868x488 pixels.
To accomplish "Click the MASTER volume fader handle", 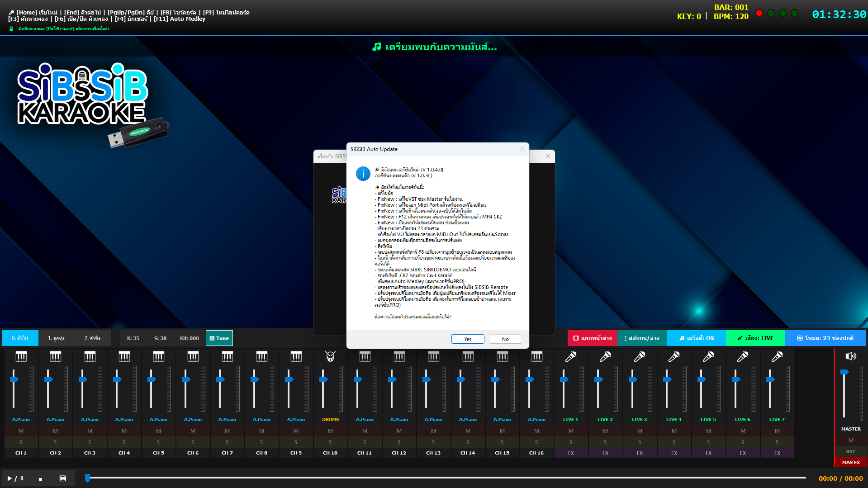I will (x=844, y=372).
